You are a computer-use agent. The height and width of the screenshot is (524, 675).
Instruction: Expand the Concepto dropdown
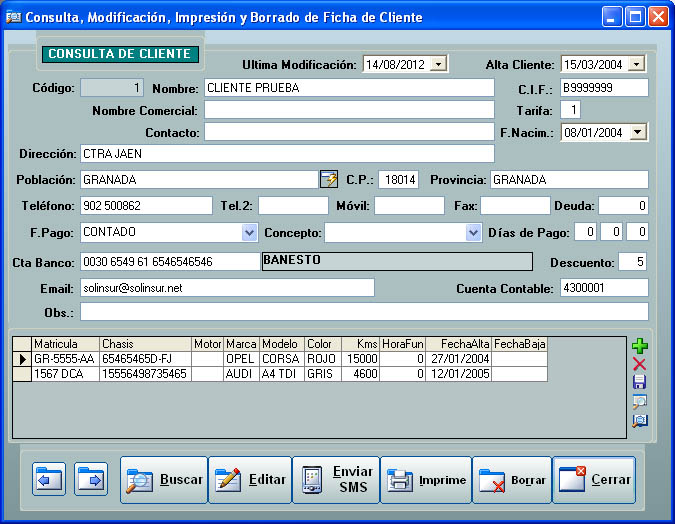474,233
